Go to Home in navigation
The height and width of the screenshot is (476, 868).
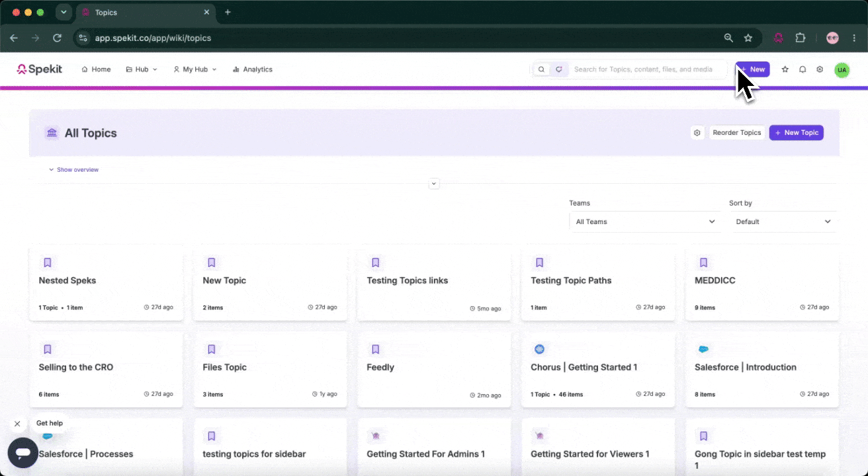96,69
